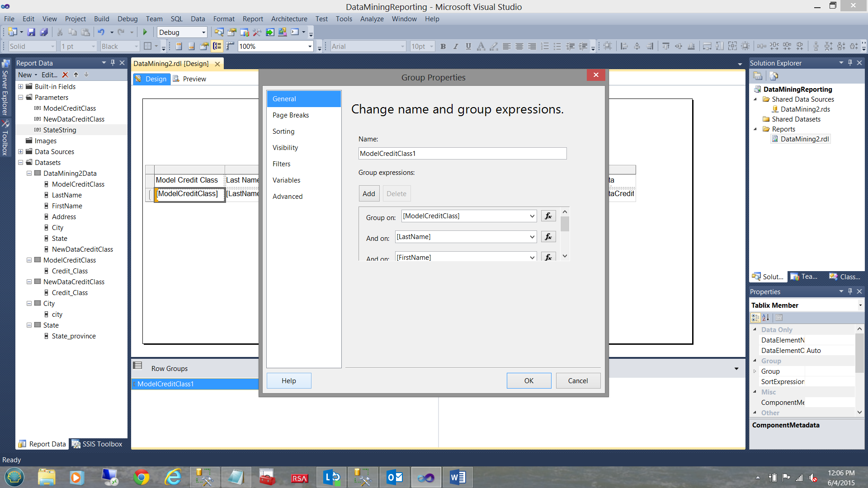Select the Sorting page in Group Properties
Viewport: 868px width, 488px height.
tap(283, 131)
